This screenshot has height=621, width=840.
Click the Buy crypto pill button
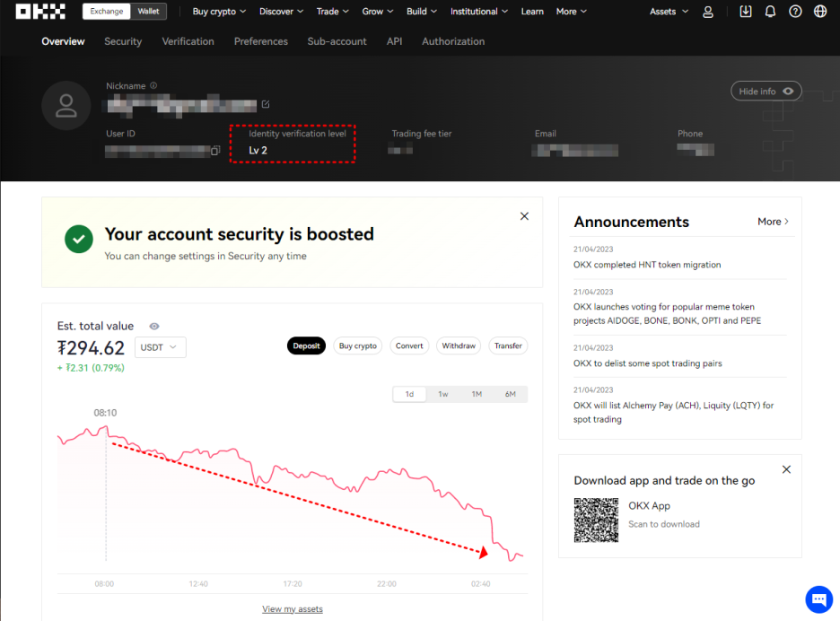(x=358, y=346)
